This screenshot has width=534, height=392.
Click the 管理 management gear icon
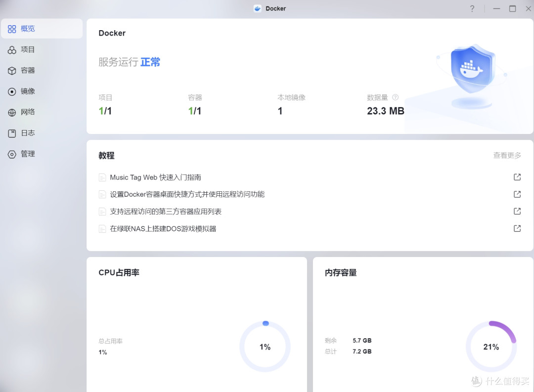pos(12,154)
